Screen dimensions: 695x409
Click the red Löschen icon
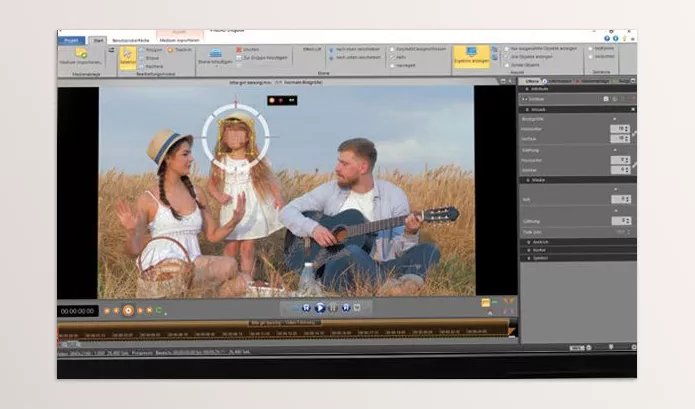(239, 50)
